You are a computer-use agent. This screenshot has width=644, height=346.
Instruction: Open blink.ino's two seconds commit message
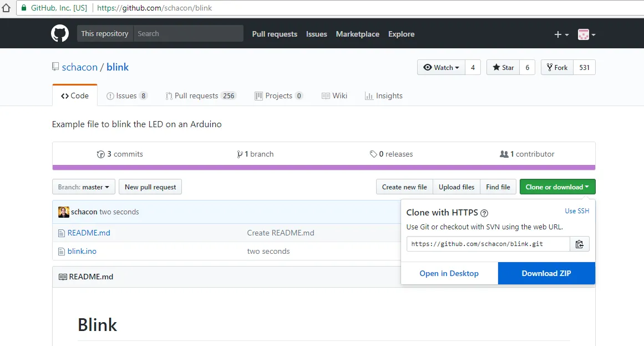click(268, 251)
